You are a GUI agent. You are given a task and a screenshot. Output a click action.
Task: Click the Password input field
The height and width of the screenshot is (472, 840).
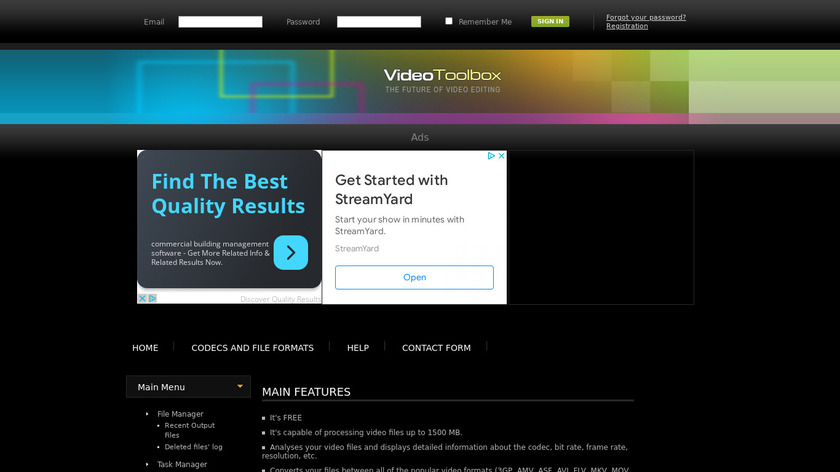(379, 21)
